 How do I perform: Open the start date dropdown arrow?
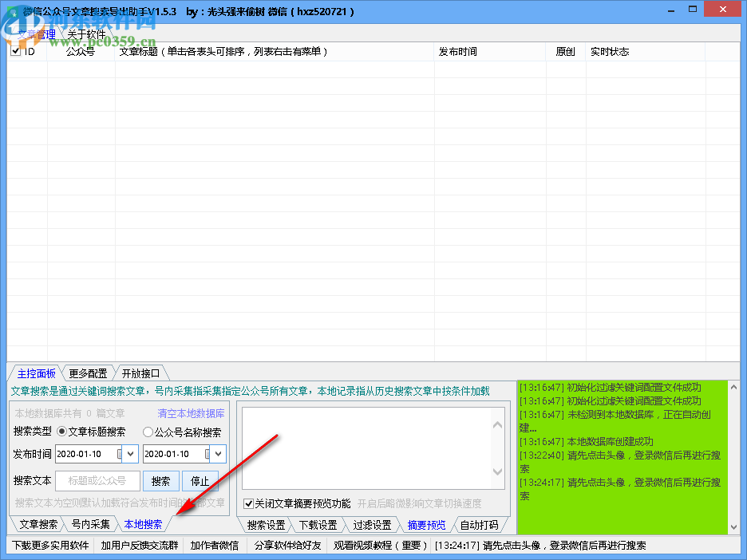point(130,453)
